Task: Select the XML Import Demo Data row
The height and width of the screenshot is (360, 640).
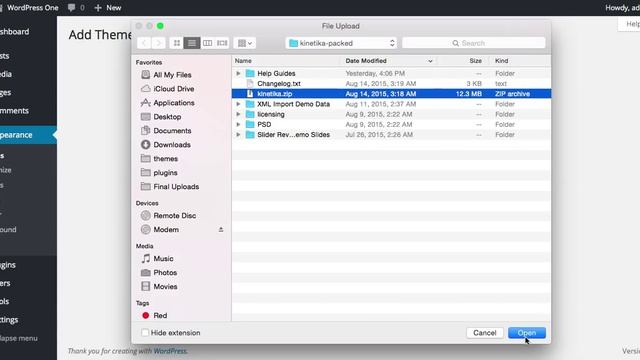Action: click(391, 104)
